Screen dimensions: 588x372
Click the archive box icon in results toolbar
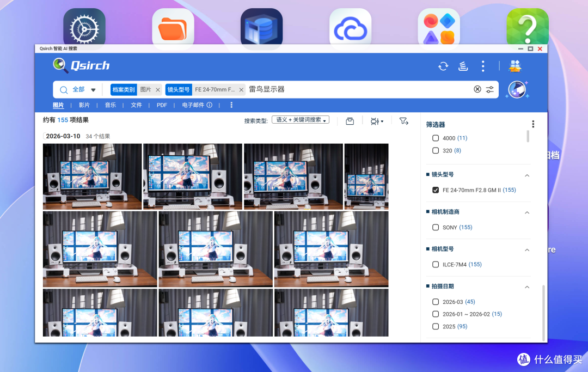pos(350,121)
